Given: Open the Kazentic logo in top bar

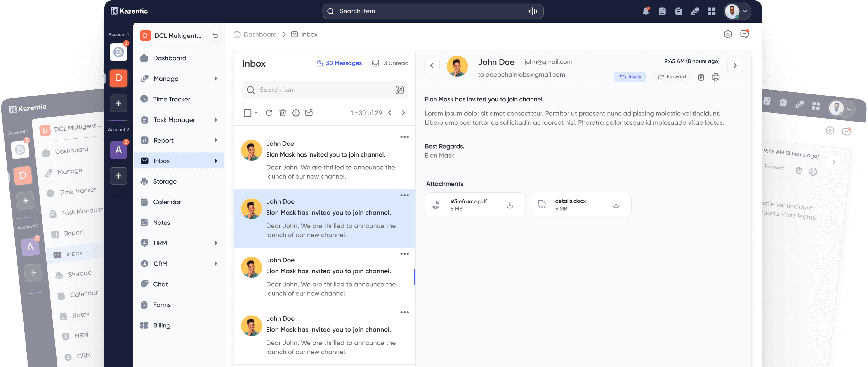Looking at the screenshot, I should click(x=129, y=11).
